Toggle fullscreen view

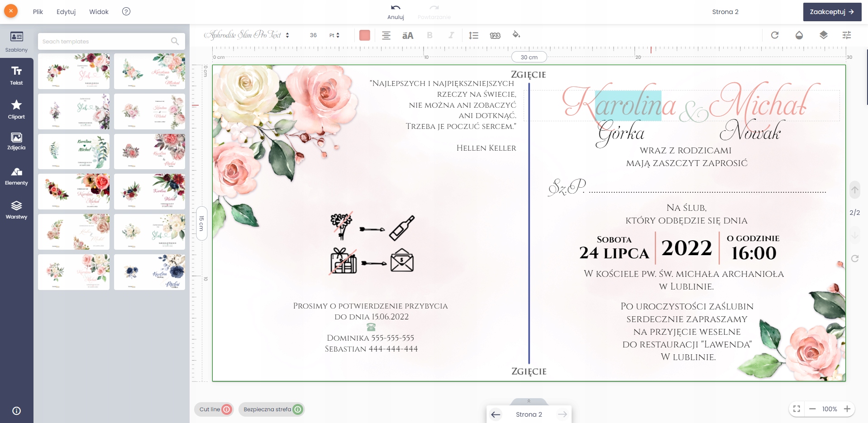point(797,409)
